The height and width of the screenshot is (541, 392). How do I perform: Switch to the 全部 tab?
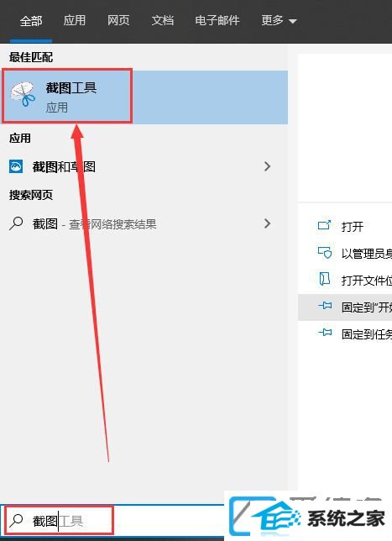point(31,21)
